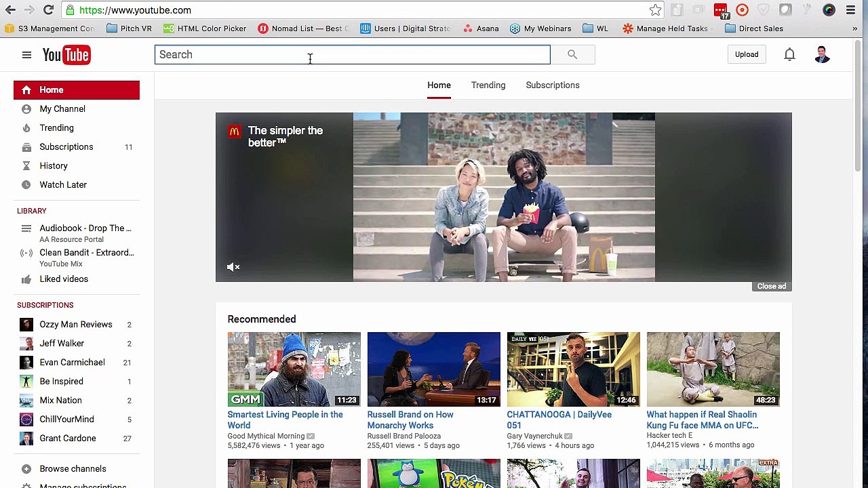This screenshot has width=868, height=488.
Task: Open Ozzy Man Reviews subscription
Action: click(x=77, y=325)
